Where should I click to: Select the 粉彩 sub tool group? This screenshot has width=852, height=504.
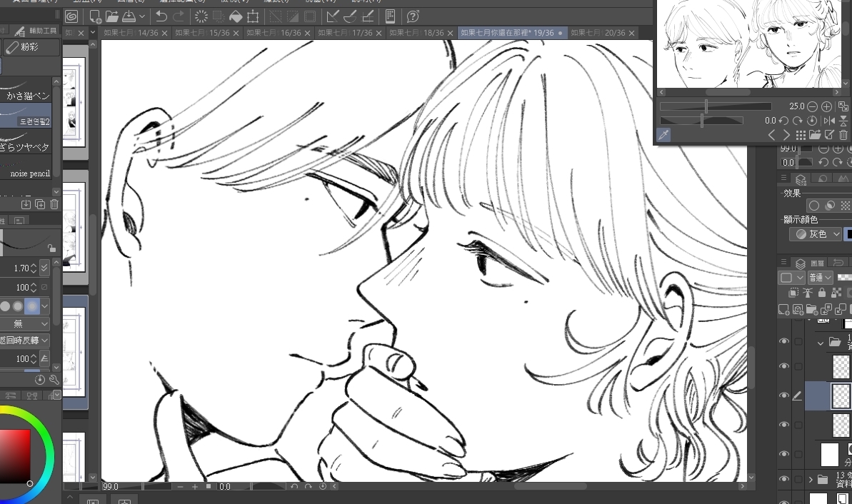31,47
